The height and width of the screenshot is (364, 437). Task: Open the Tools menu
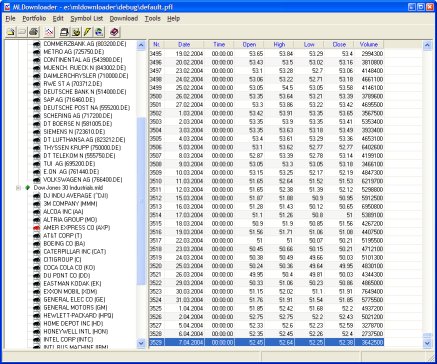pyautogui.click(x=153, y=19)
